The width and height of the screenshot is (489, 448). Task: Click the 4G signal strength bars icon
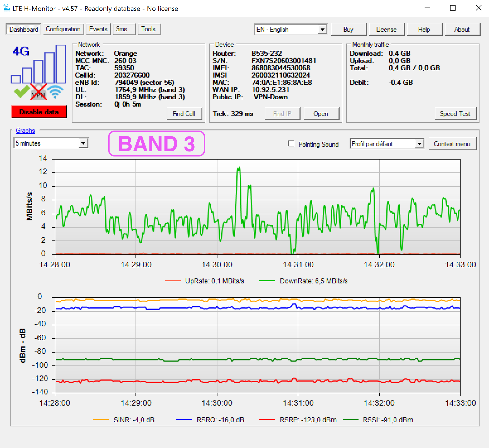38,64
